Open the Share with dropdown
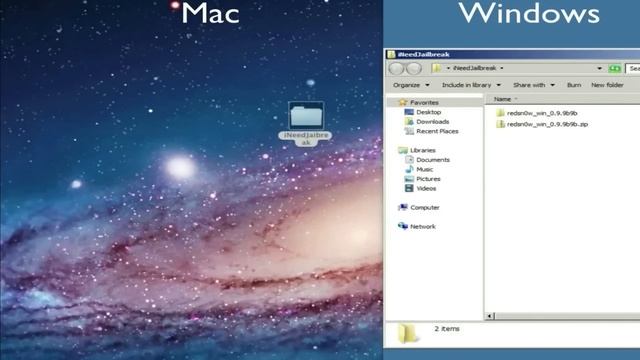This screenshot has height=360, width=640. (533, 85)
